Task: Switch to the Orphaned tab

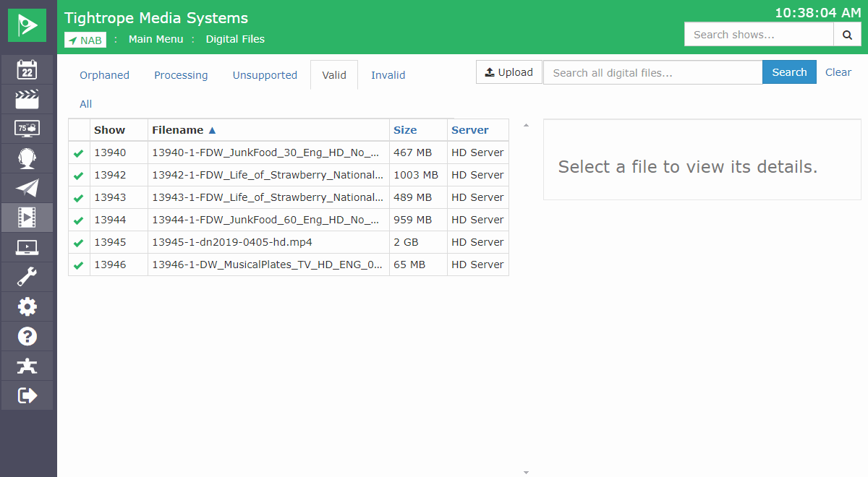Action: (x=104, y=75)
